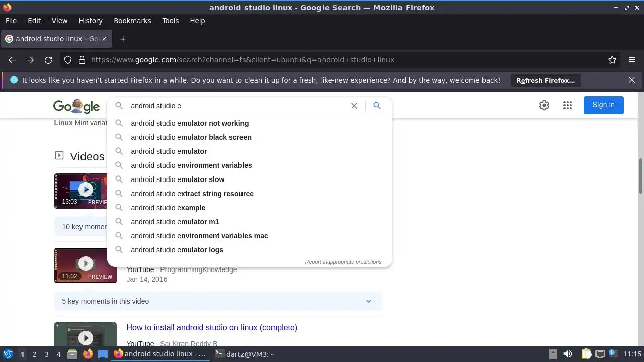Select 'android studio emulator logs' suggestion

[x=250, y=250]
